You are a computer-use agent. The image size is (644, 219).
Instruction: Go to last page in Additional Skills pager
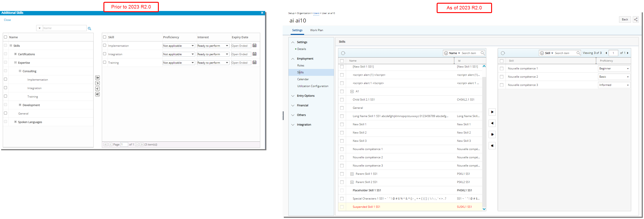click(142, 144)
